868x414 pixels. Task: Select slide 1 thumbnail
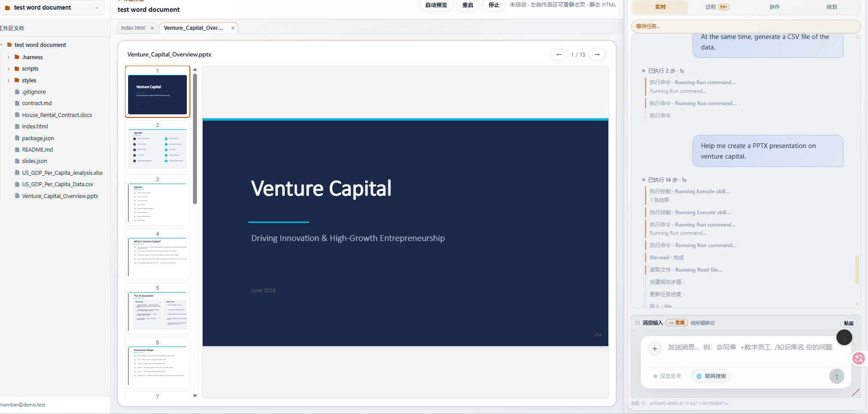point(157,92)
